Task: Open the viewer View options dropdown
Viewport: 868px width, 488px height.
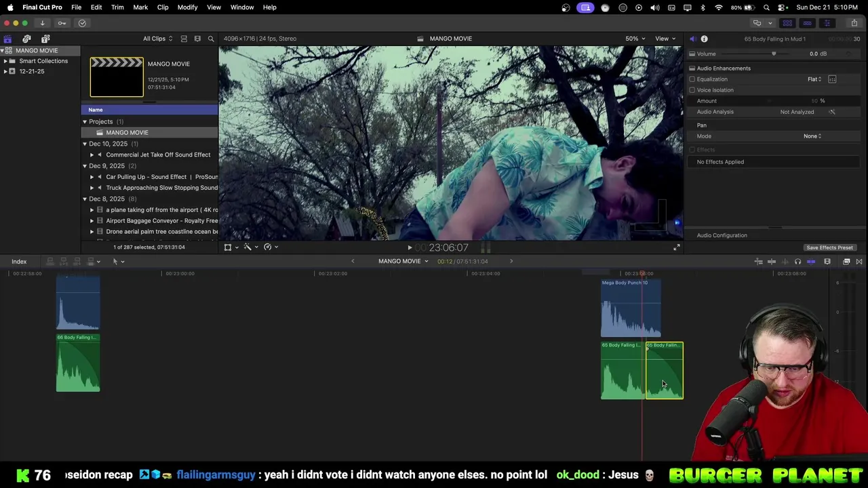Action: click(x=665, y=39)
